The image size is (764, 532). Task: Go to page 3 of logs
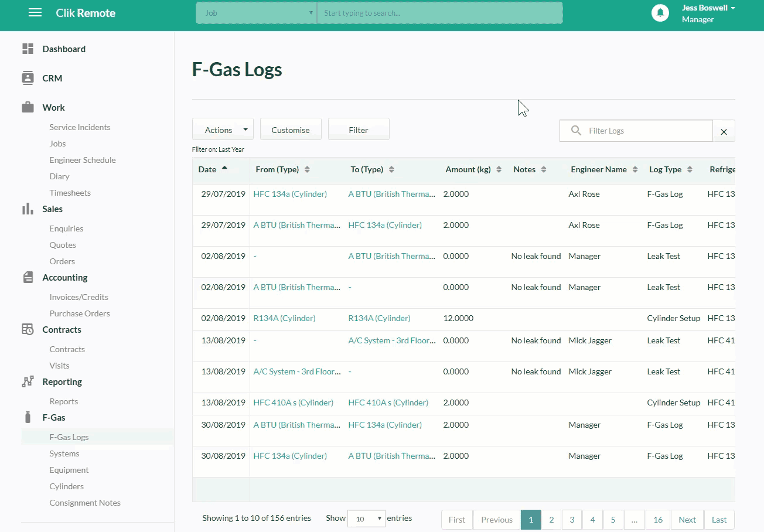point(572,520)
